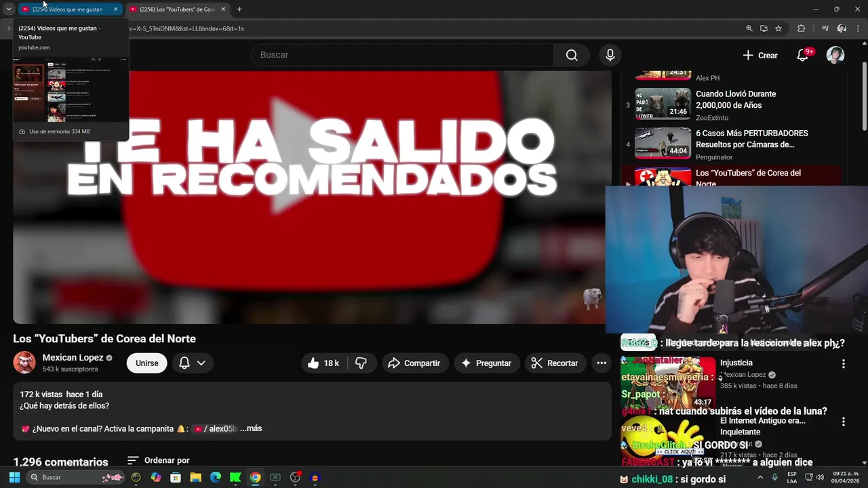
Task: Open the Mexican Lopez channel avatar
Action: click(24, 363)
